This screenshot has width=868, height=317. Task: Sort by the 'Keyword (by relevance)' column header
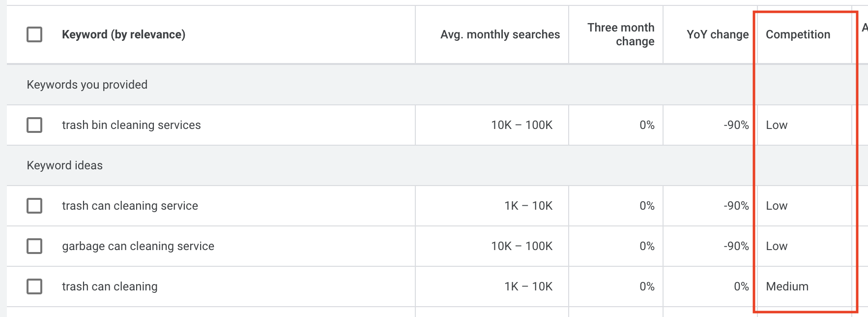(123, 34)
